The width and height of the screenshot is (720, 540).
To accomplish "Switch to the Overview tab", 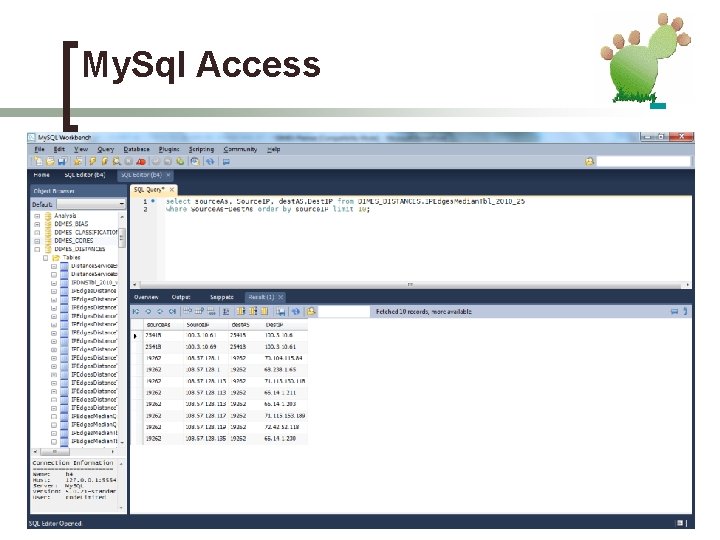I will [146, 297].
